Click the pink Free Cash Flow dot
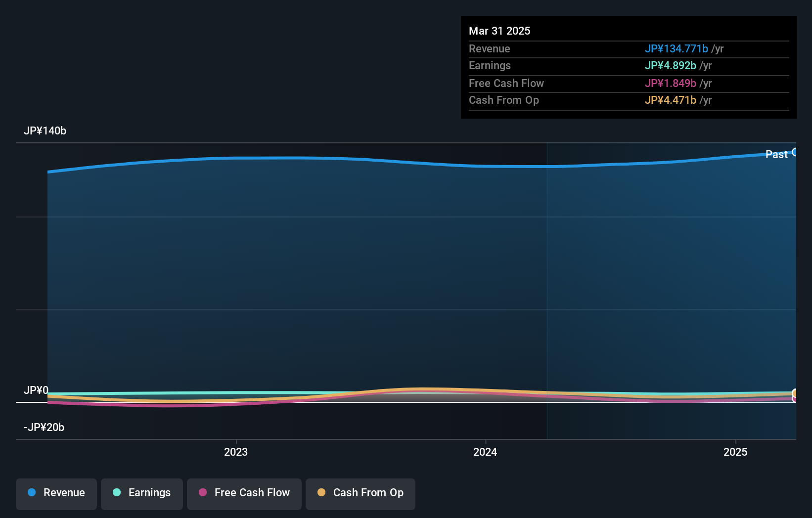 coord(203,492)
